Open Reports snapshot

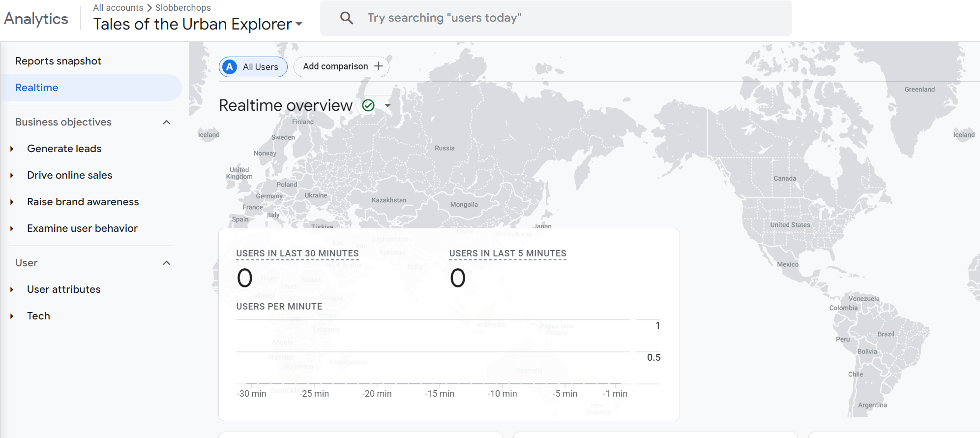point(58,61)
